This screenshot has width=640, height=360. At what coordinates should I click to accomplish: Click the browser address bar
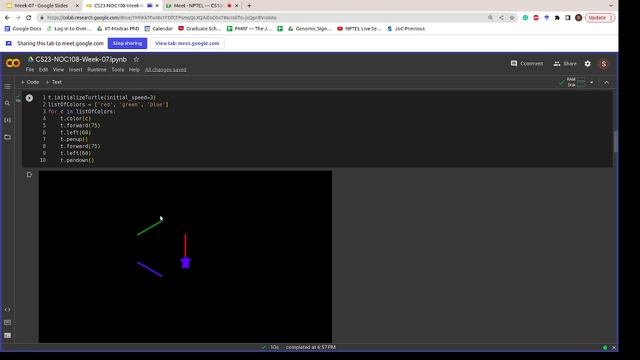coord(261,18)
